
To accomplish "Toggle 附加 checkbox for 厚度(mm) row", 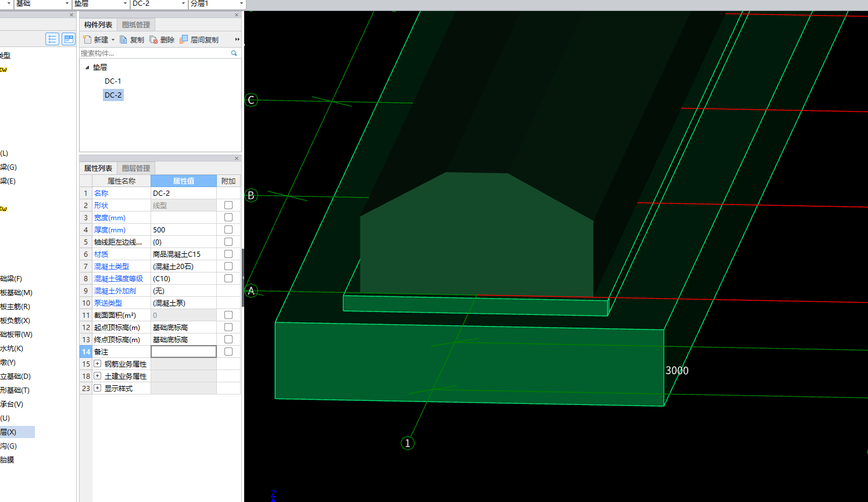I will 228,230.
